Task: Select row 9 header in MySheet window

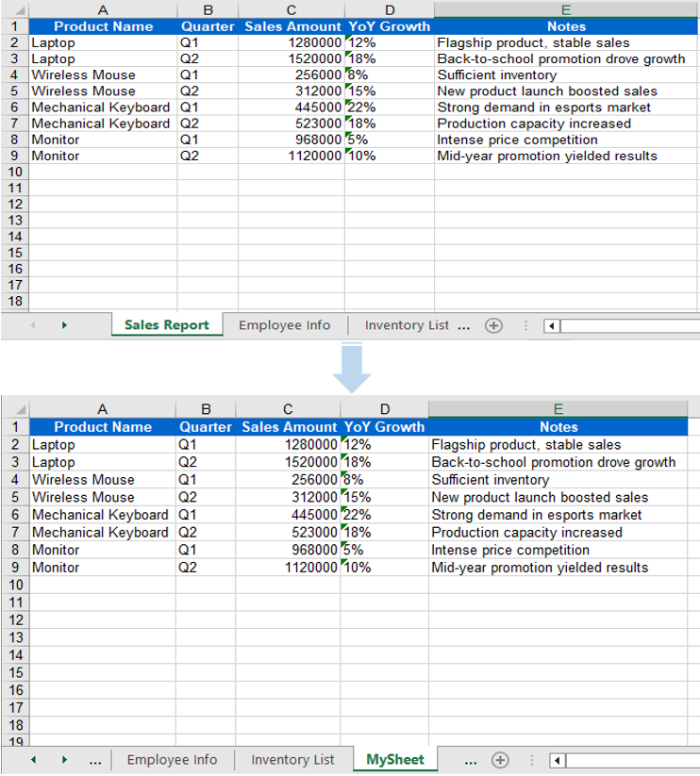Action: [x=15, y=568]
